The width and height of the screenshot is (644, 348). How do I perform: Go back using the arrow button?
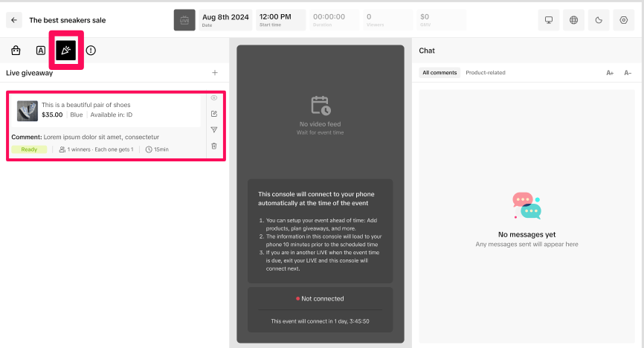pyautogui.click(x=14, y=20)
